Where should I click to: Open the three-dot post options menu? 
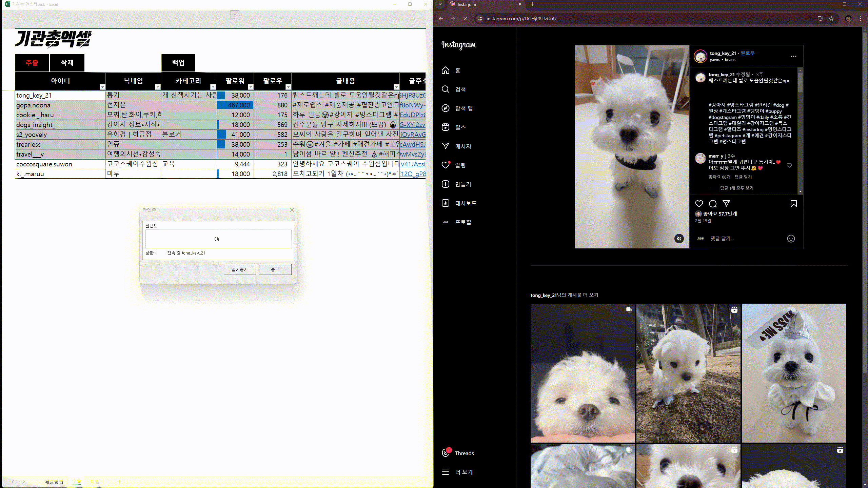tap(793, 56)
